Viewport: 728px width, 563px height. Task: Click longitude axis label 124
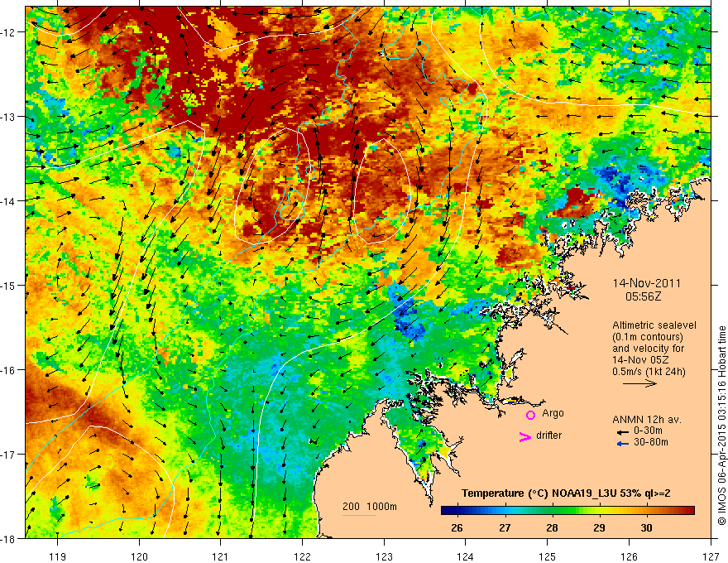coord(466,556)
